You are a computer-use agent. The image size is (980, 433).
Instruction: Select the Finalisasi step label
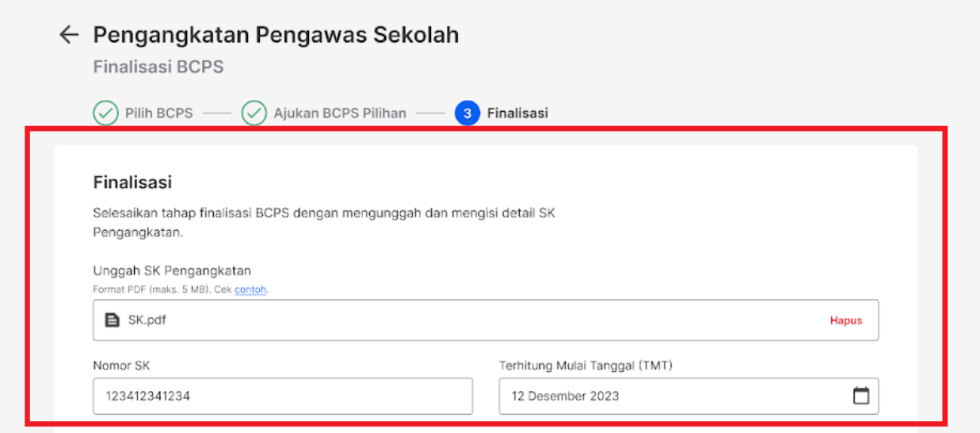(517, 113)
